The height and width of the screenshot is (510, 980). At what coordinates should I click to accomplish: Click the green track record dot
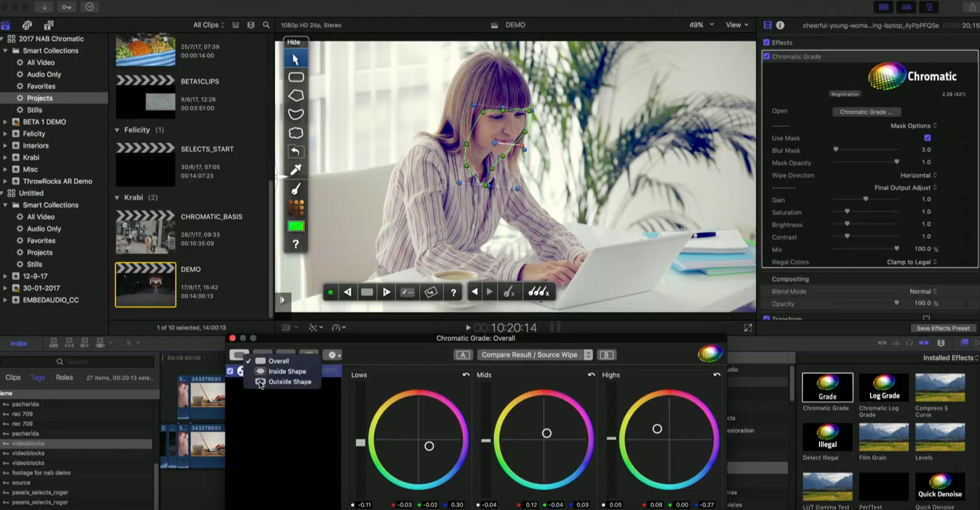330,292
